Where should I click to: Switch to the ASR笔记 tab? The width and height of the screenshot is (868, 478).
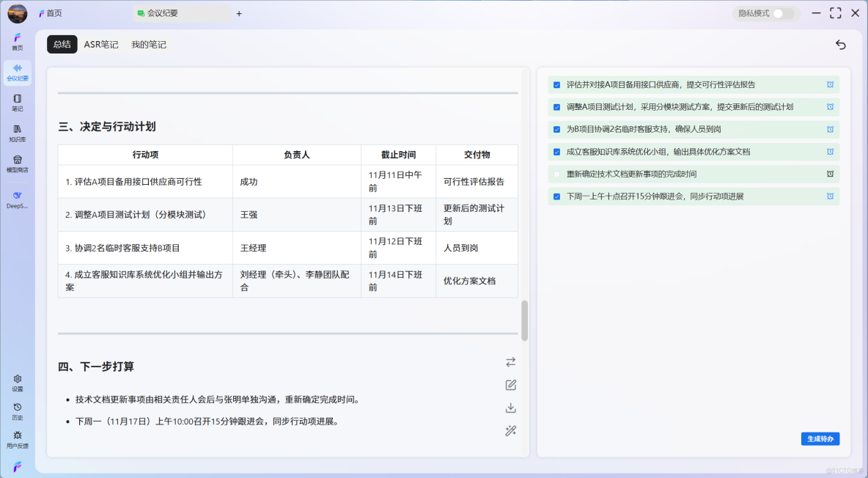pos(101,44)
